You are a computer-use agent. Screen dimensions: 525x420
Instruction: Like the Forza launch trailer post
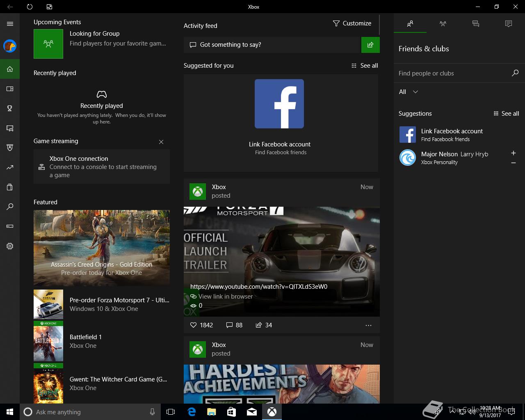tap(201, 325)
